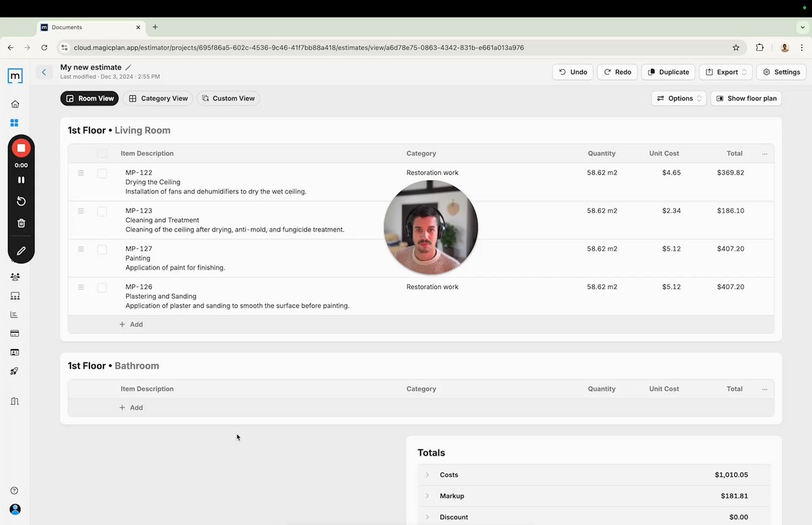
Task: Open the Chrome profile avatar
Action: [785, 48]
